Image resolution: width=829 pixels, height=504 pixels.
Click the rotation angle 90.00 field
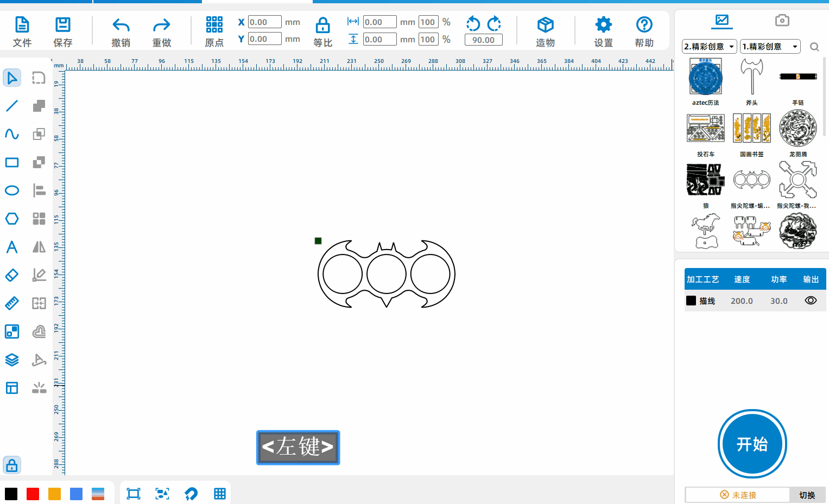484,40
